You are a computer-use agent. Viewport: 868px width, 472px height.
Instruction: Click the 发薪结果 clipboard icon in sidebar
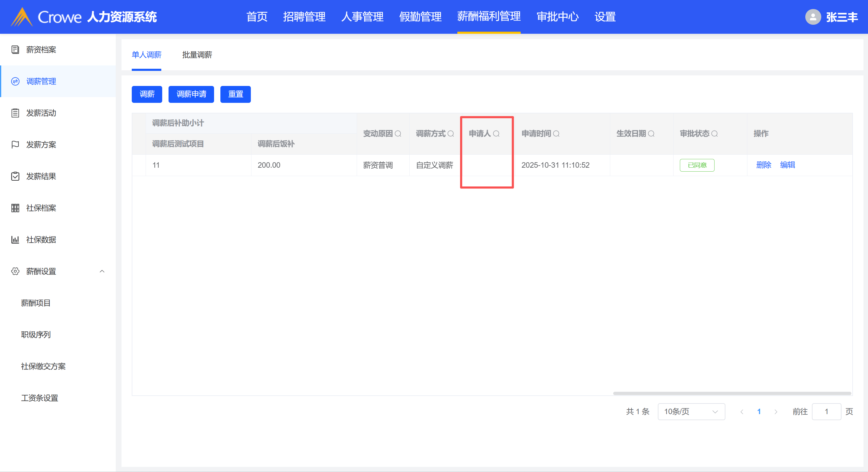15,176
